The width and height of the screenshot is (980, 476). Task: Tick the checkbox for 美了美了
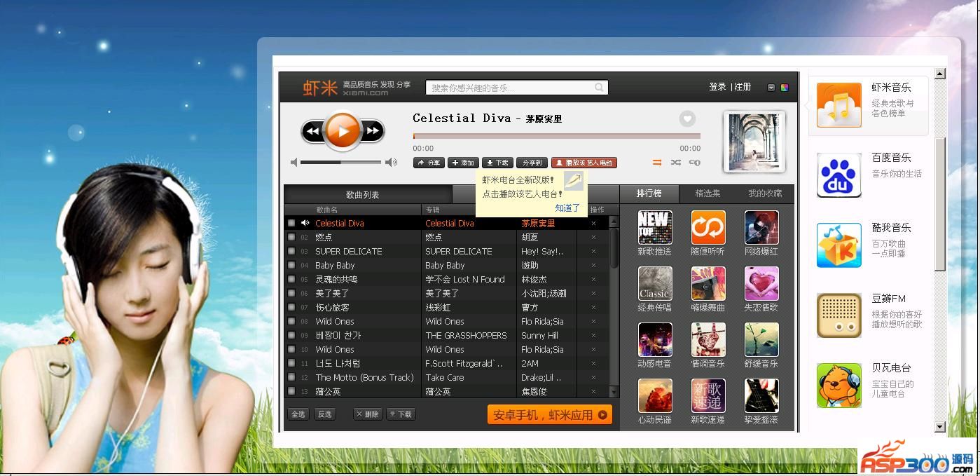(291, 293)
